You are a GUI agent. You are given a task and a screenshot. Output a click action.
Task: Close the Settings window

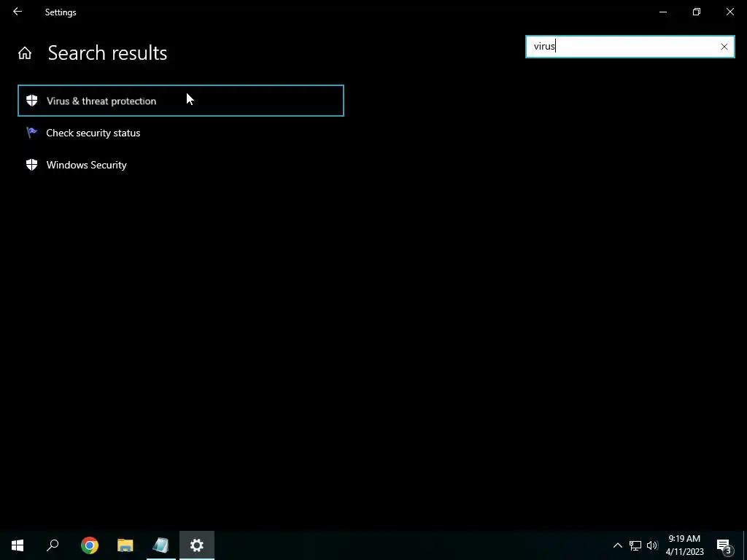[729, 12]
